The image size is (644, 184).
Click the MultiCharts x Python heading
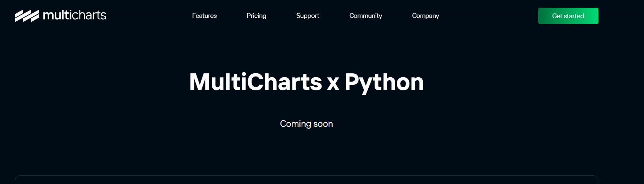click(306, 82)
